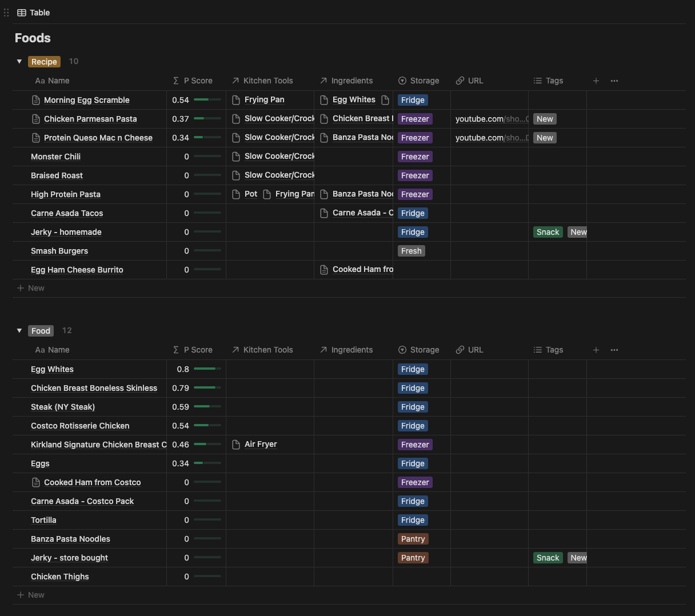Click the page icon beside Cooked Ham from Costco in Food group
The image size is (695, 616).
36,482
